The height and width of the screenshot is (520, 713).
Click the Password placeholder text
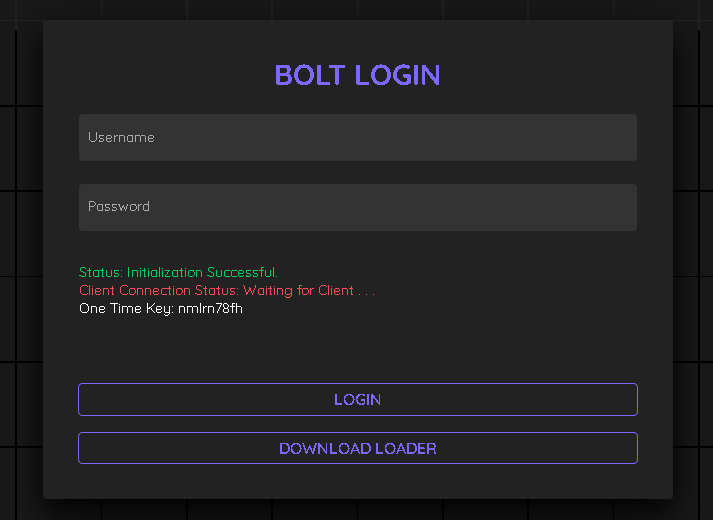[x=119, y=206]
